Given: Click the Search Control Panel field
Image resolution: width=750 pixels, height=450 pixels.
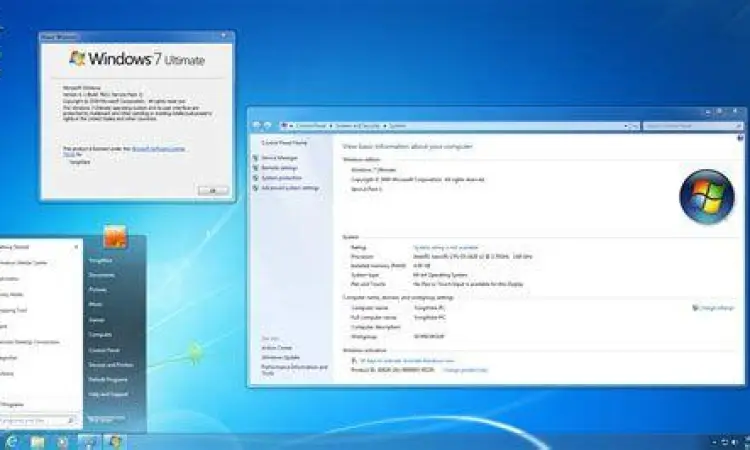Looking at the screenshot, I should pyautogui.click(x=686, y=126).
